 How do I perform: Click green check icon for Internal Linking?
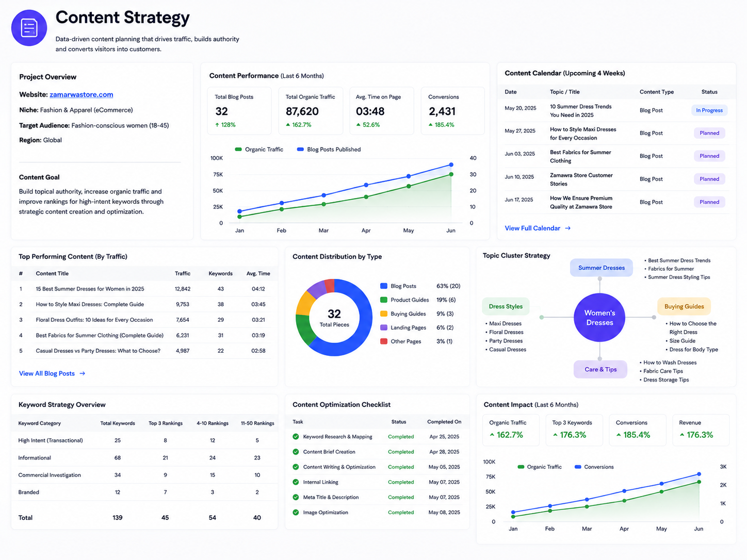(296, 482)
